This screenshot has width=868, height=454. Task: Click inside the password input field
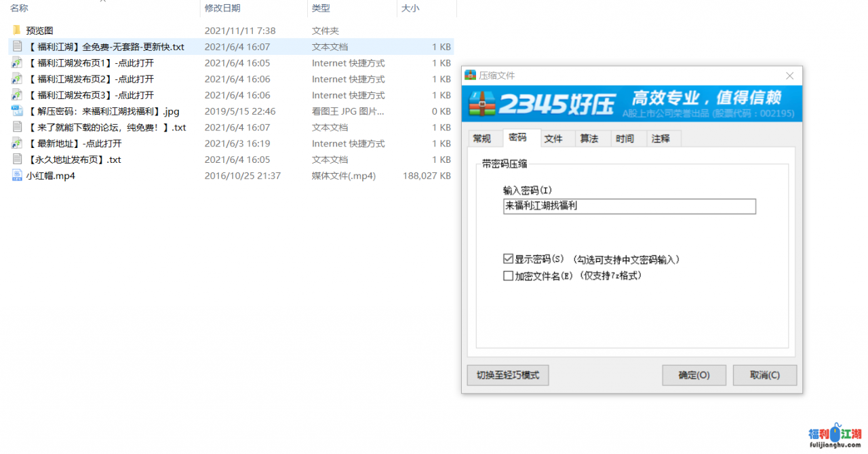629,206
